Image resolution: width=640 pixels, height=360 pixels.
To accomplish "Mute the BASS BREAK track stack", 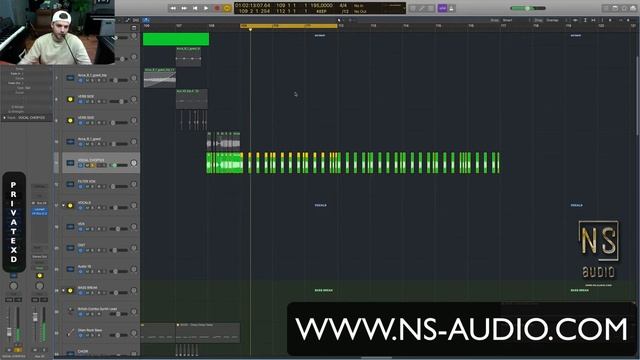I will [x=87, y=293].
